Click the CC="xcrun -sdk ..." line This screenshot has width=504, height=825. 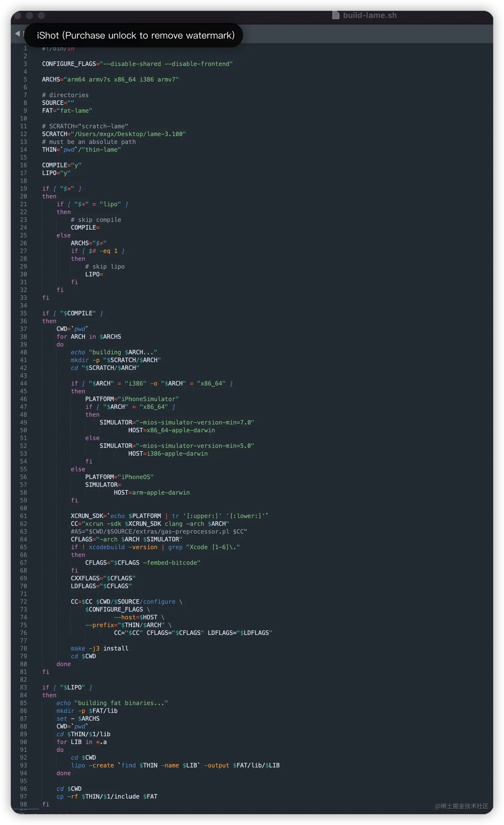[x=150, y=524]
